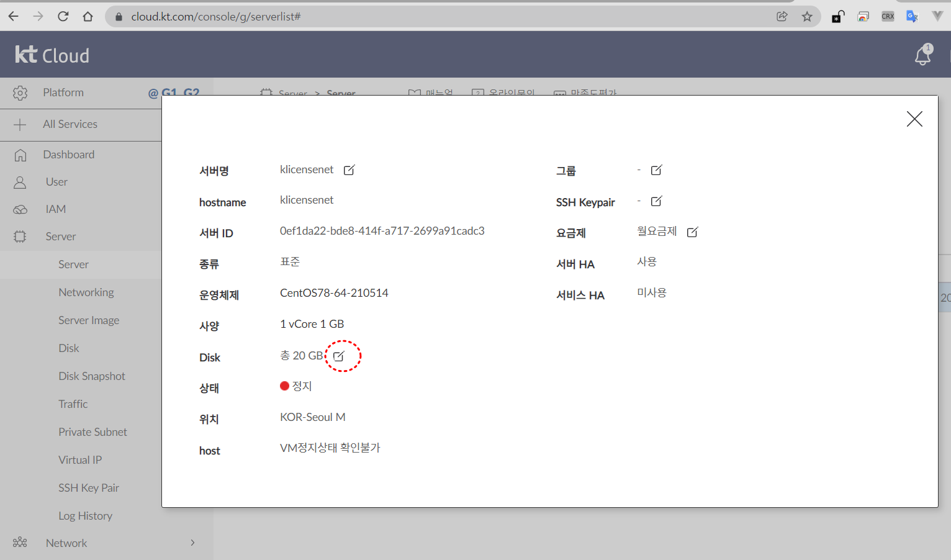
Task: Edit the Disk size 20 GB
Action: 339,356
